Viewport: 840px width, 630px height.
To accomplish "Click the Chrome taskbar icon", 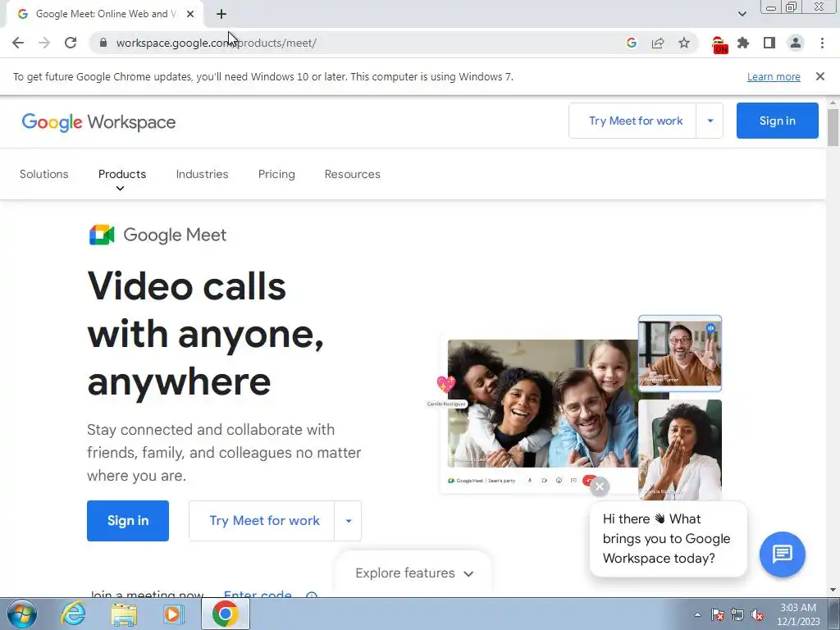I will click(225, 614).
